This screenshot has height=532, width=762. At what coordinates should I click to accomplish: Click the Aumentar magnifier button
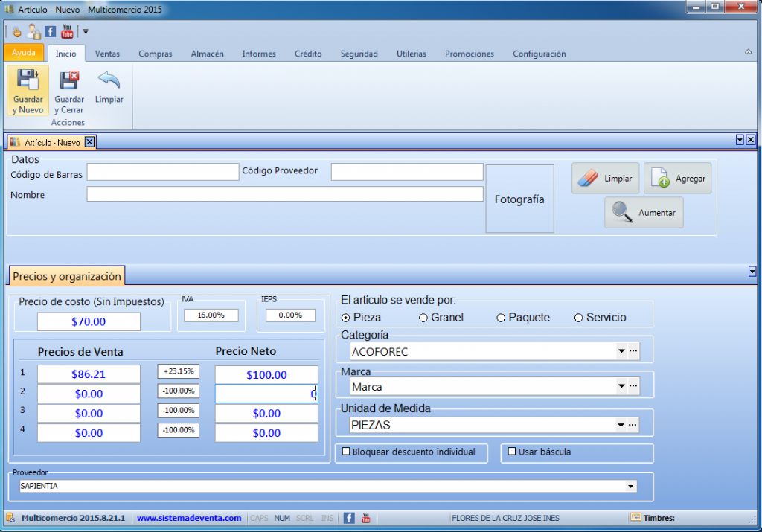click(644, 212)
